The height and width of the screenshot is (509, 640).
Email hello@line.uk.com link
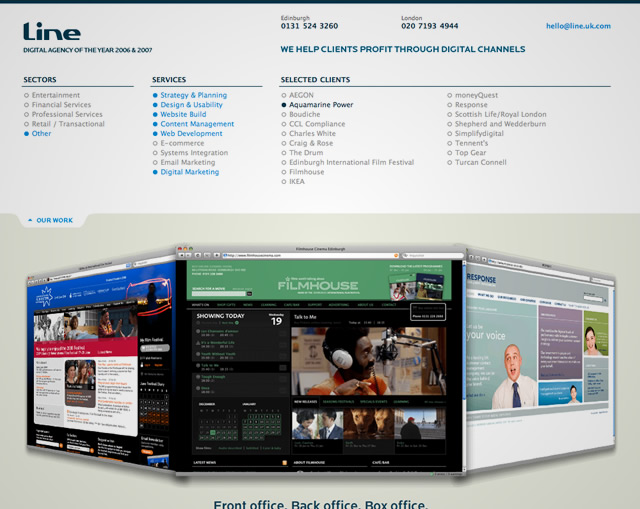578,26
